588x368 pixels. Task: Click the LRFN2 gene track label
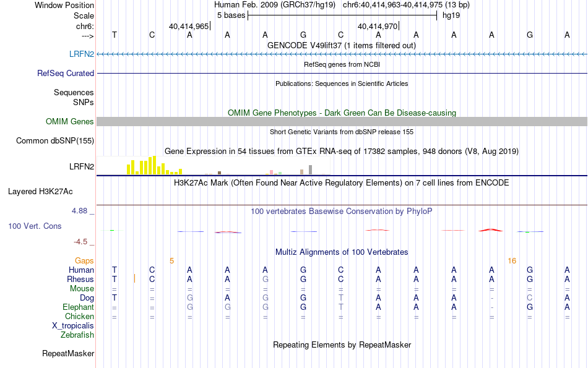[81, 54]
